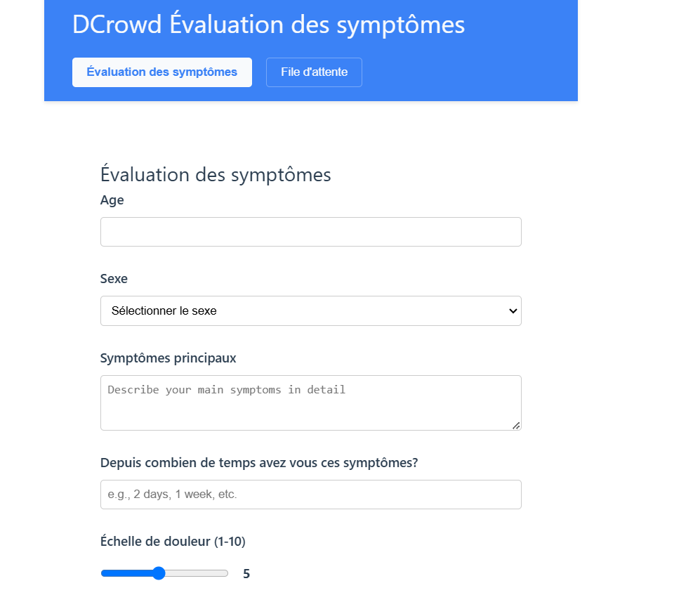Switch to the File d'attente tab

pyautogui.click(x=314, y=72)
